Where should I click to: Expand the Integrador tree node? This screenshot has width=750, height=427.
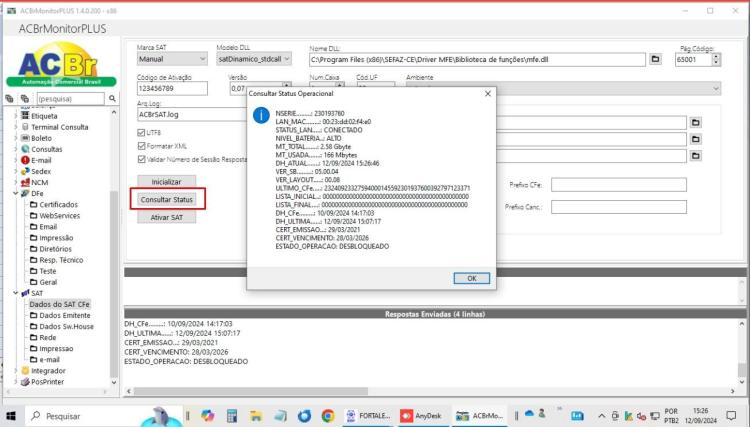pos(15,371)
